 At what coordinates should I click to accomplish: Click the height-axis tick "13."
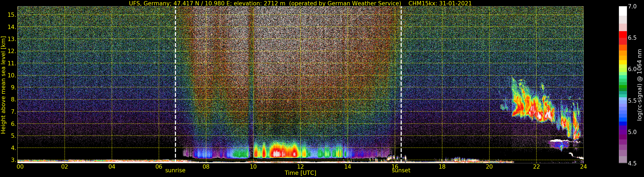tap(12, 39)
